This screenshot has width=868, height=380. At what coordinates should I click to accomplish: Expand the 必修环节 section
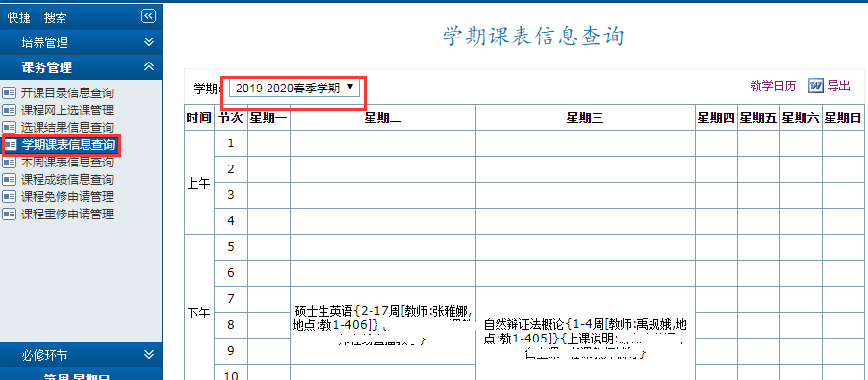point(81,355)
